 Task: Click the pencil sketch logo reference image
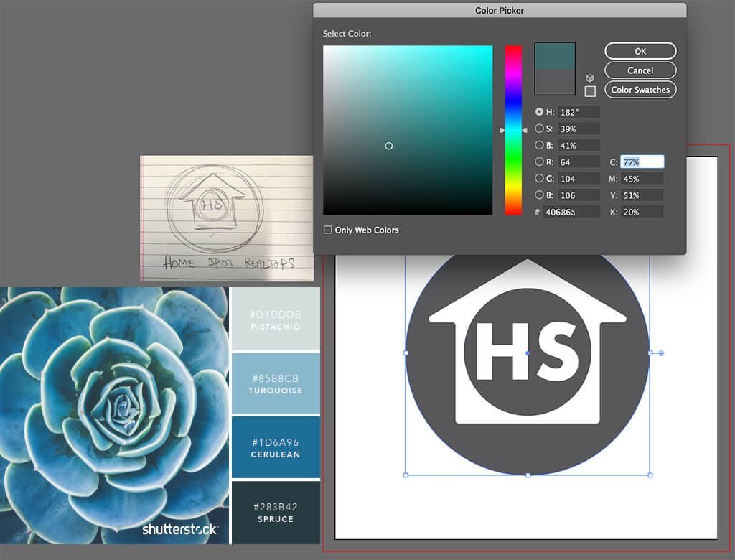click(227, 218)
